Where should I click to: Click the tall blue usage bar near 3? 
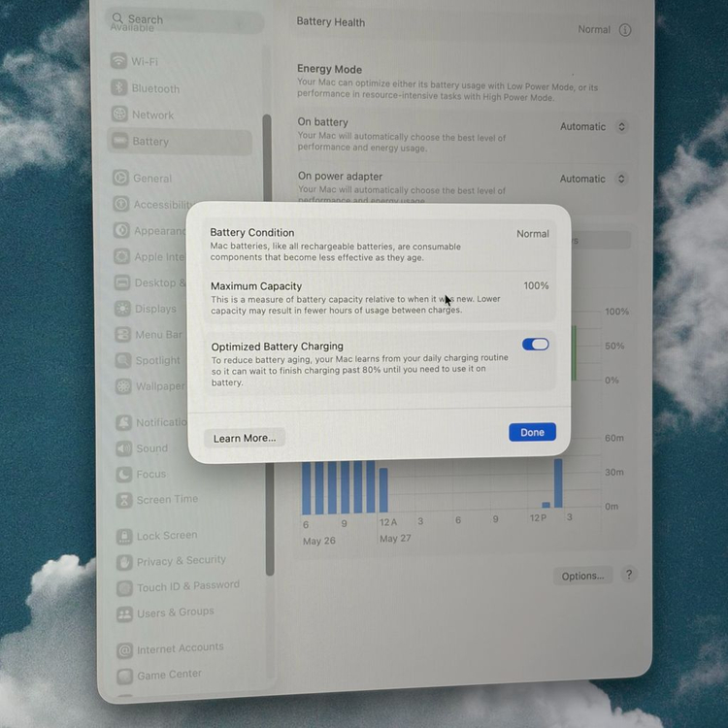(558, 482)
